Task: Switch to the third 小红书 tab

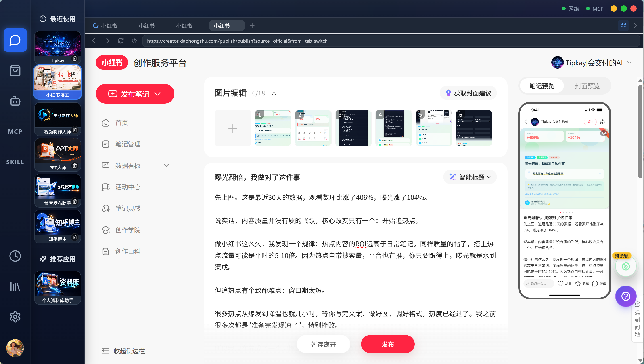Action: pos(184,25)
